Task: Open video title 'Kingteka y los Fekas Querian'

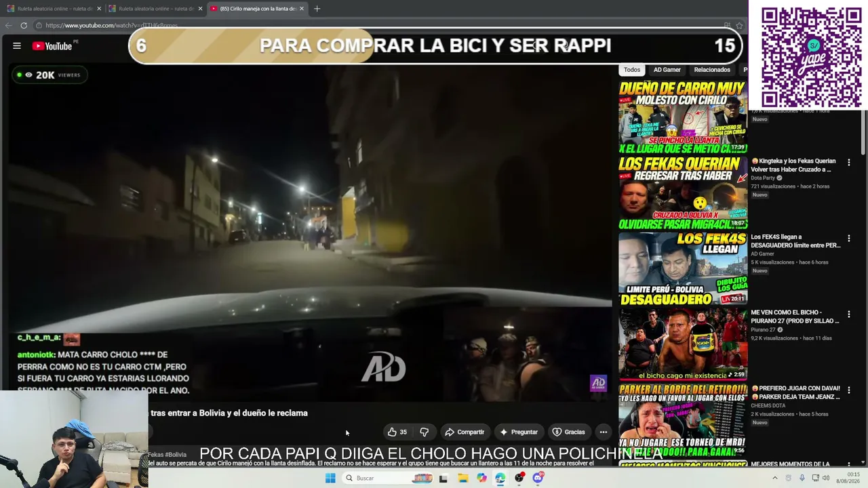Action: click(x=794, y=165)
